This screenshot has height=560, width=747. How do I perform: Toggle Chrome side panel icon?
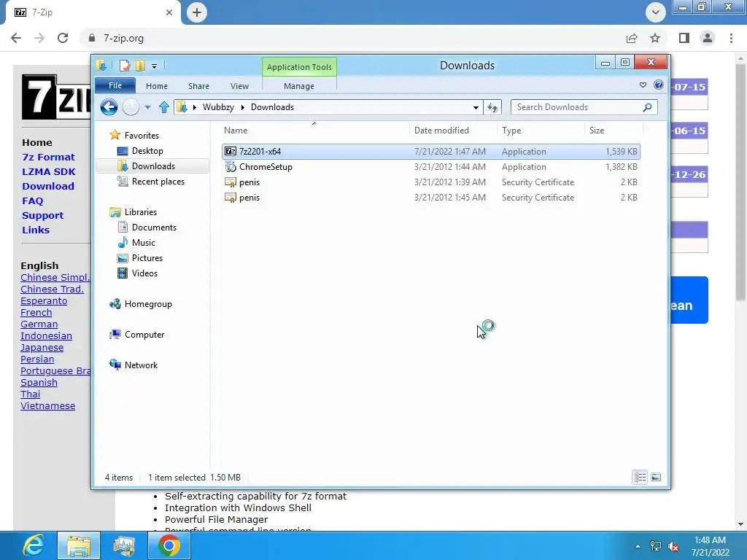[x=684, y=38]
